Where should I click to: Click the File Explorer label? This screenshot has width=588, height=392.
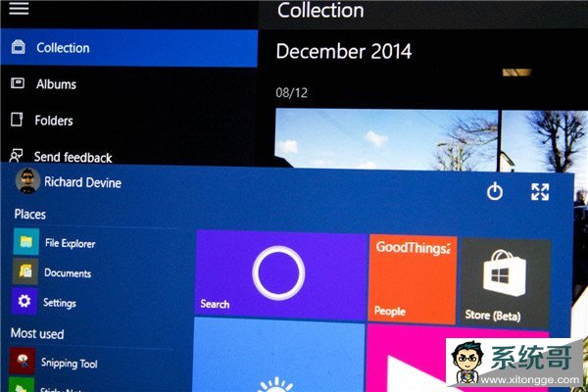[x=71, y=243]
